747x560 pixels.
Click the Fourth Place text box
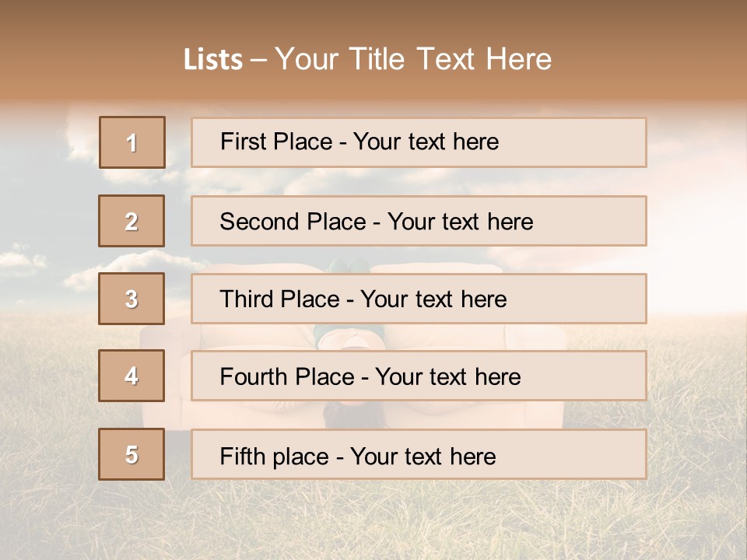419,376
